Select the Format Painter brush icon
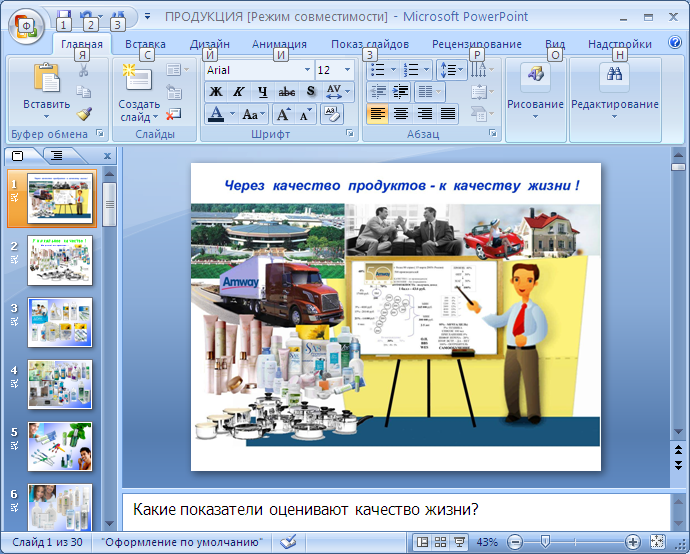Screen dimensions: 690x554 pyautogui.click(x=84, y=114)
